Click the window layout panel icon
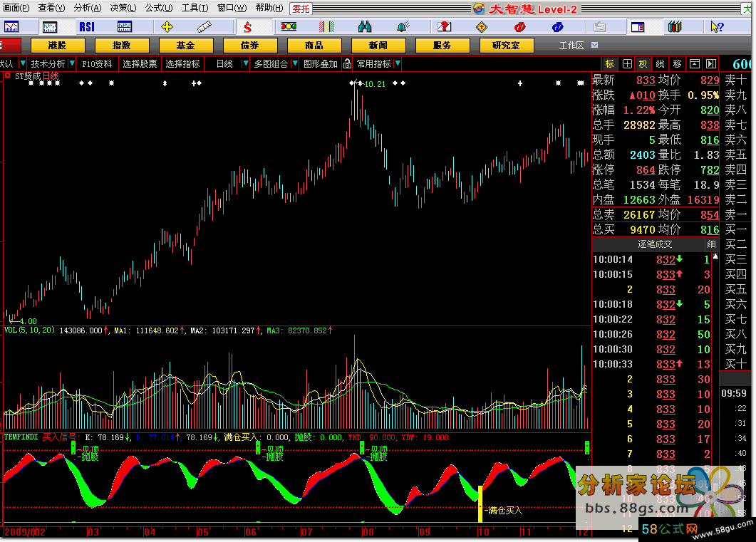The height and width of the screenshot is (542, 756). coord(638,27)
